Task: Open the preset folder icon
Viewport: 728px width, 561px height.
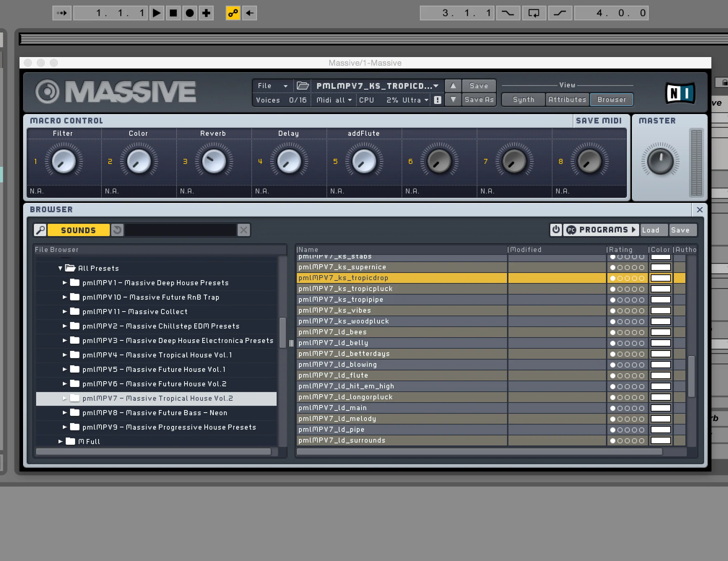Action: [303, 86]
